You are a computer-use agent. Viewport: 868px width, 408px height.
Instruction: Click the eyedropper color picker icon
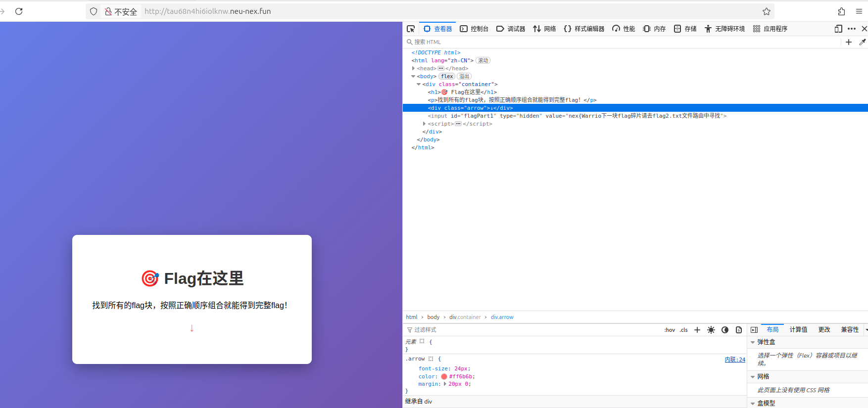[x=863, y=42]
